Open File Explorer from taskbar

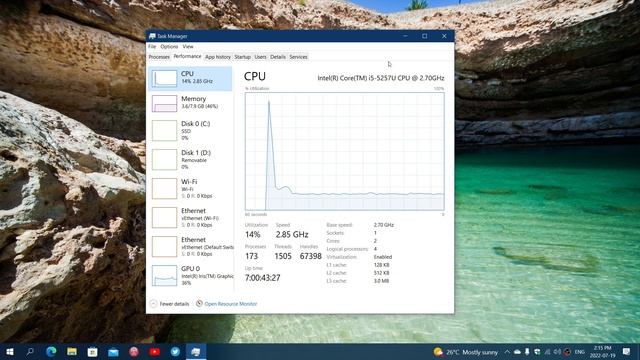[72, 351]
